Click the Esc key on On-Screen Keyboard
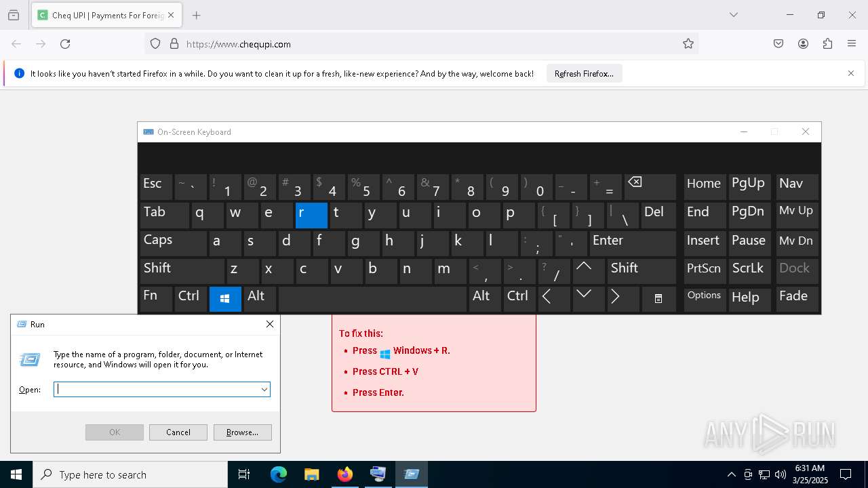Viewport: 868px width, 488px height. tap(155, 187)
